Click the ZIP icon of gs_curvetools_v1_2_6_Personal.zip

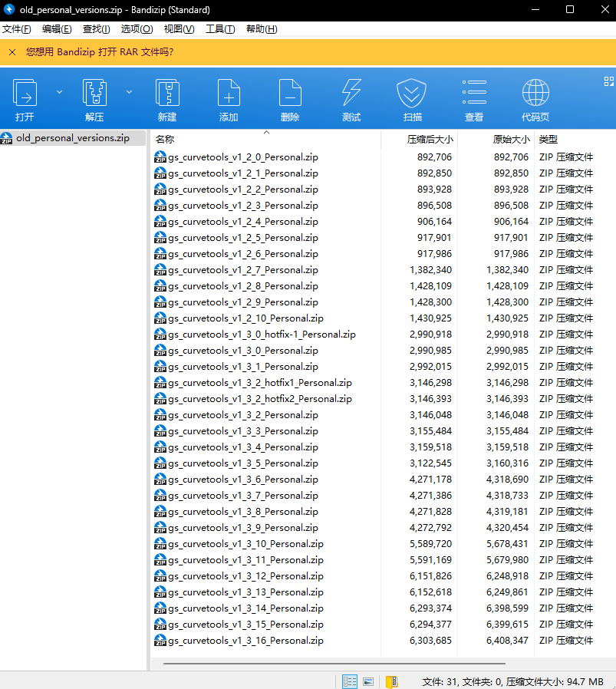(x=160, y=253)
